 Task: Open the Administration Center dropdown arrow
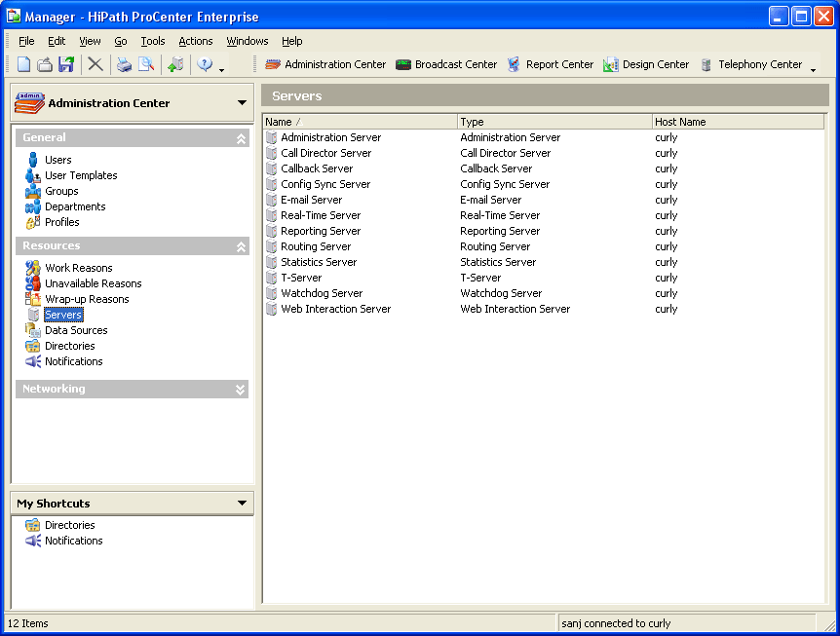pos(242,103)
